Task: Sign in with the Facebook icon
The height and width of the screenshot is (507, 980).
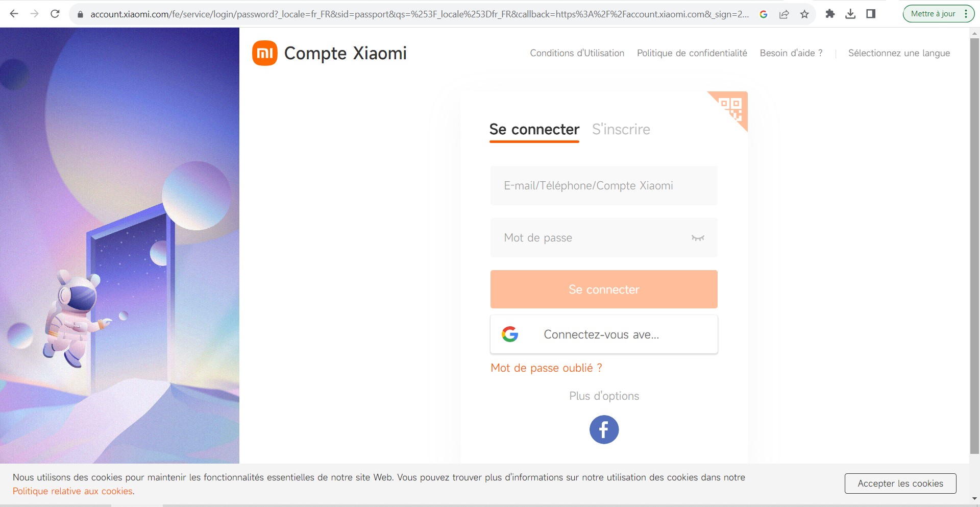Action: [604, 429]
